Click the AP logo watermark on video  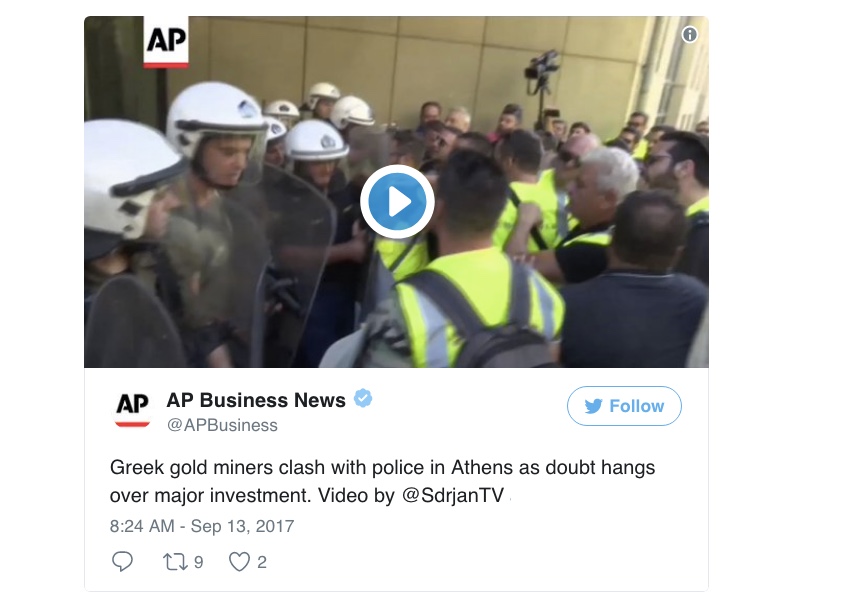pyautogui.click(x=166, y=42)
